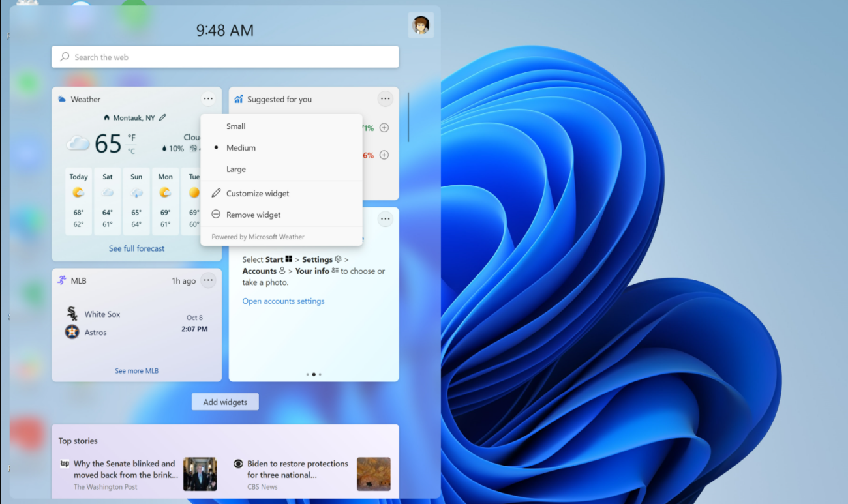This screenshot has height=504, width=848.
Task: Click the search magnifier icon
Action: pyautogui.click(x=65, y=57)
